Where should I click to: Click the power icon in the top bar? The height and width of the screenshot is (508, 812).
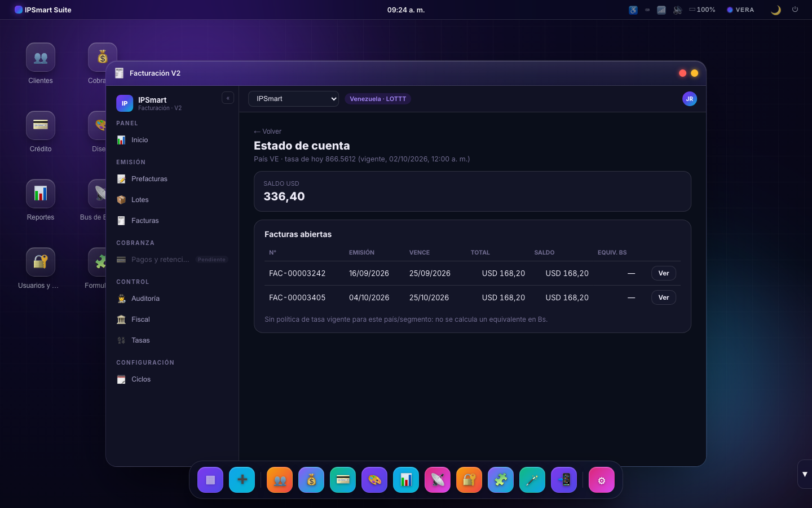795,10
